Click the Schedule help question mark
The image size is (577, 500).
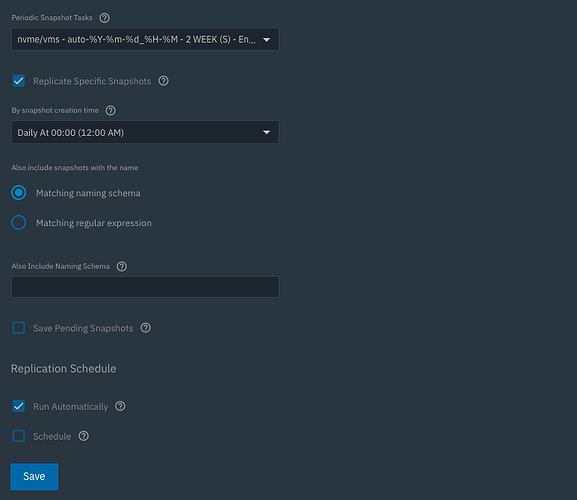pyautogui.click(x=84, y=436)
